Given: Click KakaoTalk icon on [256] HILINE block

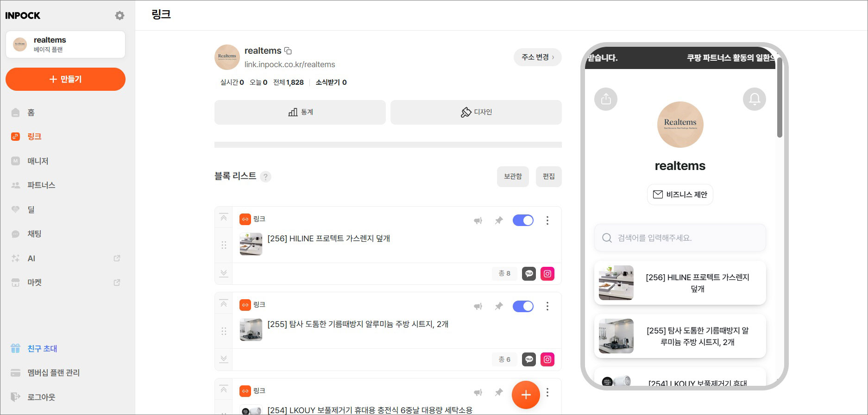Looking at the screenshot, I should (x=529, y=274).
